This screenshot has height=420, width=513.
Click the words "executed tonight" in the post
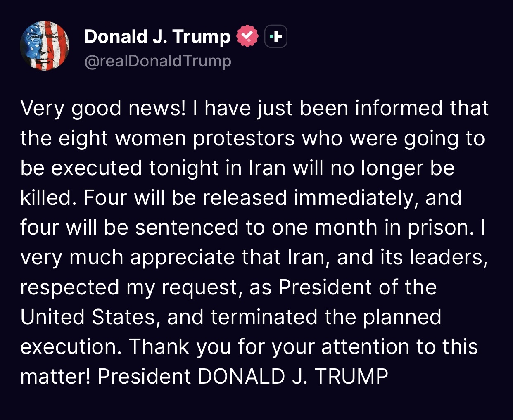tap(135, 168)
